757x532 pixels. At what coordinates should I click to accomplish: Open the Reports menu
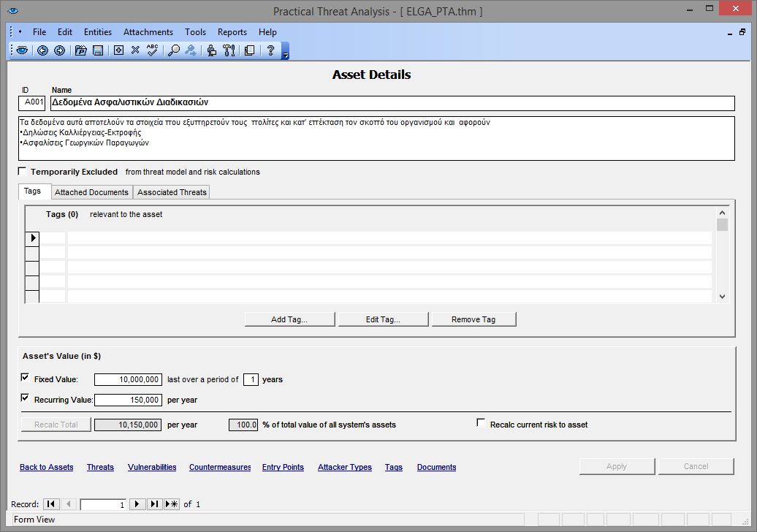(232, 32)
